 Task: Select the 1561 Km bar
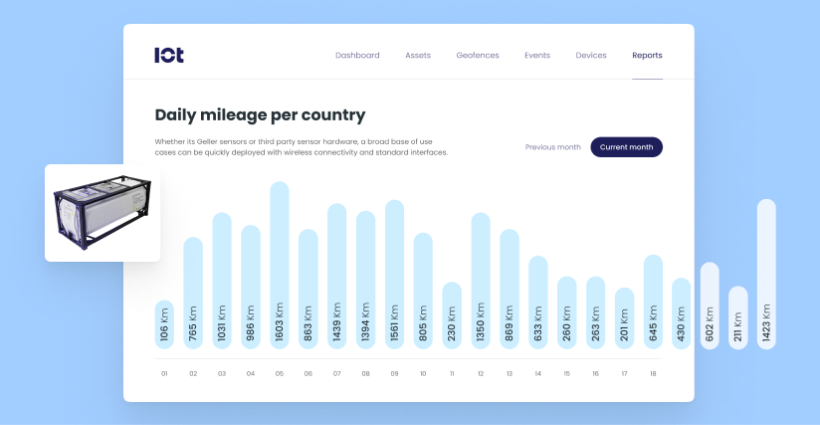click(x=395, y=274)
